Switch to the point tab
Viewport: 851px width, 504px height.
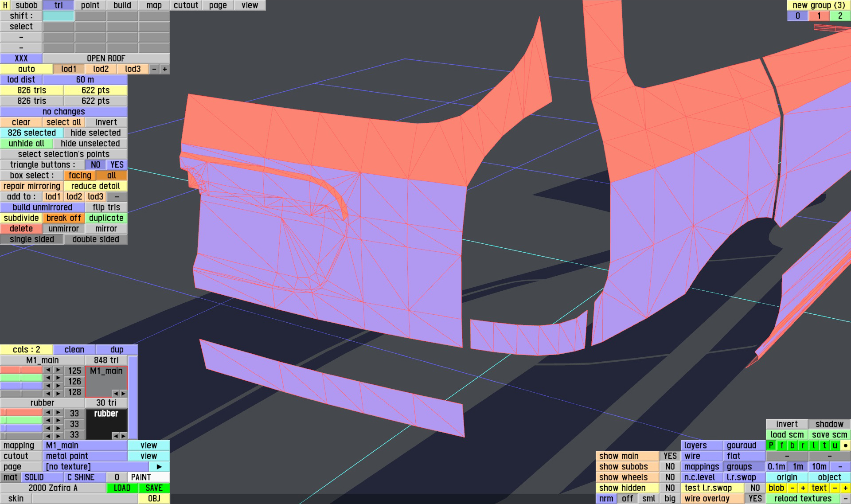tap(90, 5)
